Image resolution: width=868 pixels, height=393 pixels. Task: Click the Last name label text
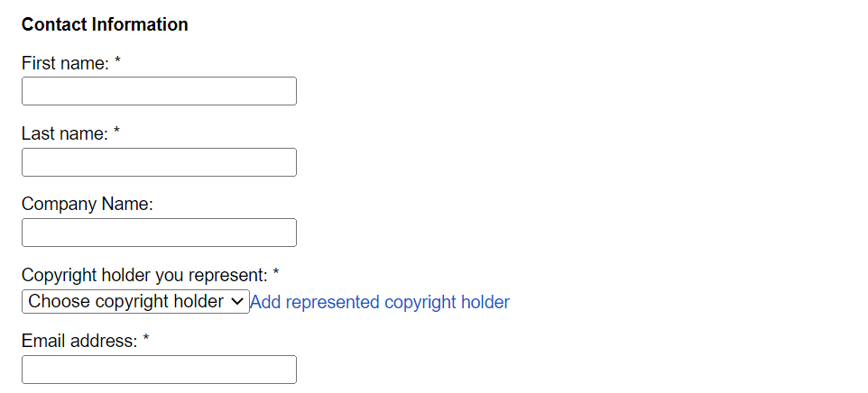pyautogui.click(x=65, y=133)
